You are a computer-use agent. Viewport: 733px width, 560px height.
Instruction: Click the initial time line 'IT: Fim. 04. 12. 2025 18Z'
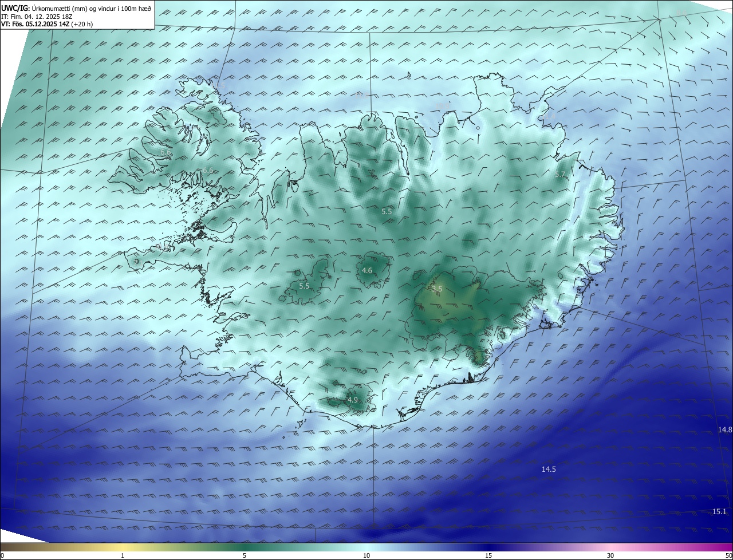click(37, 16)
